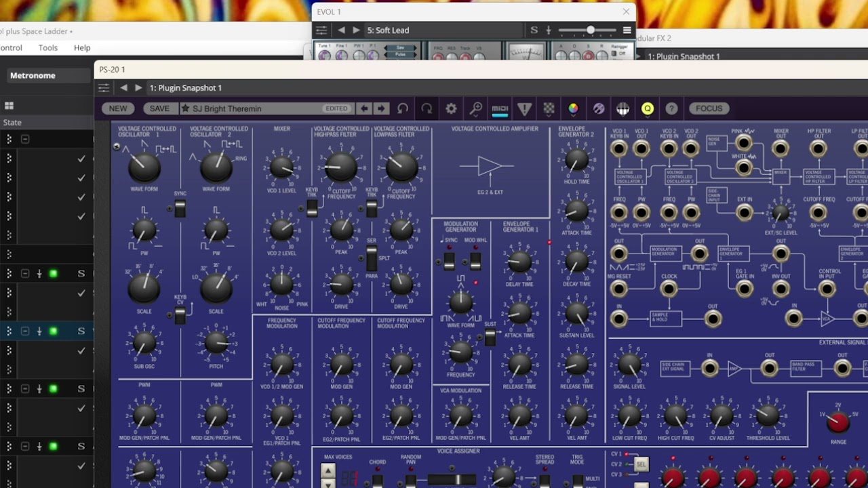Collapse the topmost group under State
This screenshot has width=868, height=488.
coord(25,139)
